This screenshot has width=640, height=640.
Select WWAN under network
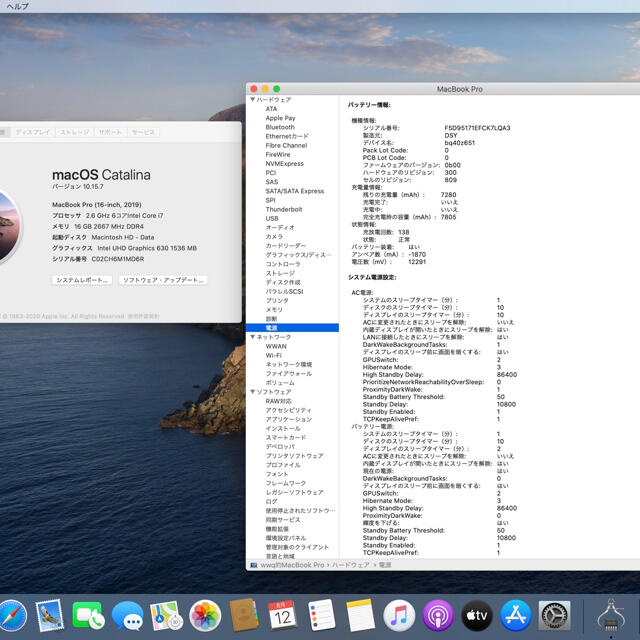tap(276, 346)
